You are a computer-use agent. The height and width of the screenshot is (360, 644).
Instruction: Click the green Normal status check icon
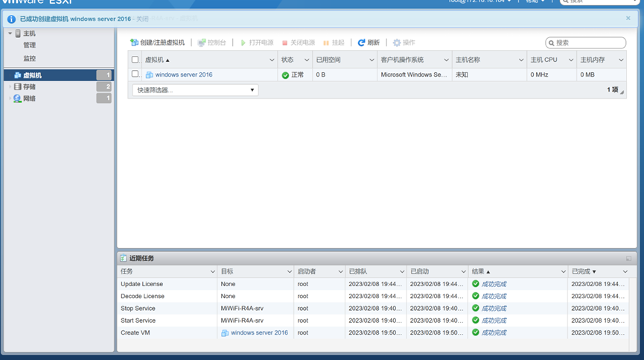[285, 75]
